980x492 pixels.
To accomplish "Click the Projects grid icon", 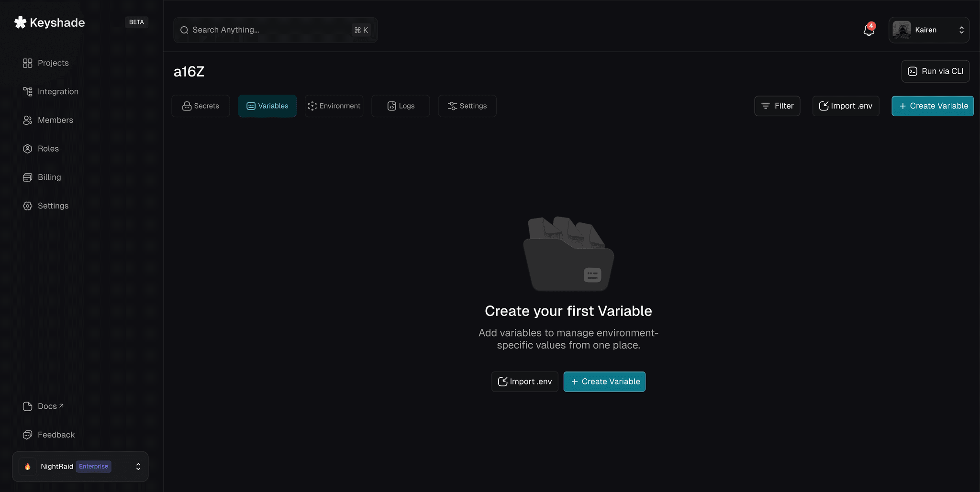I will 28,63.
